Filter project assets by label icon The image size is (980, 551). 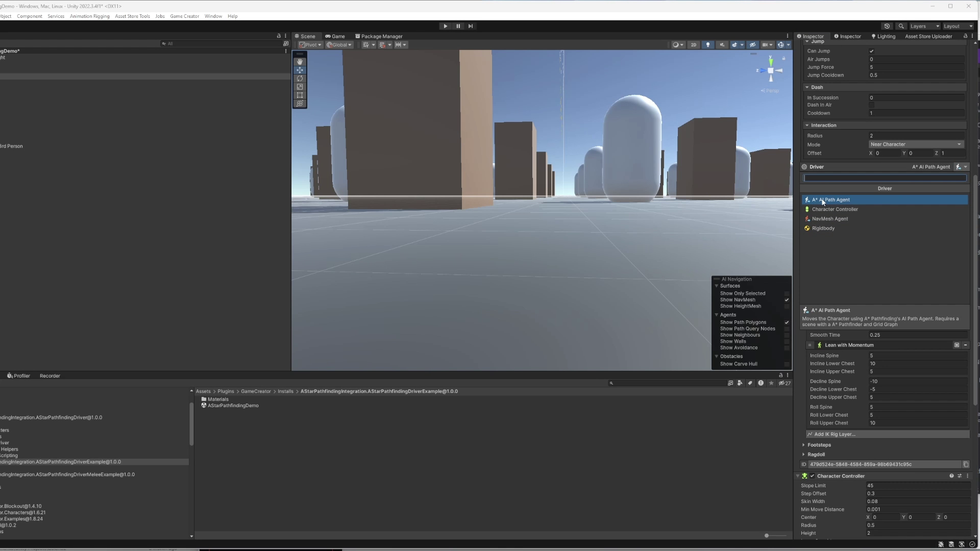(750, 383)
